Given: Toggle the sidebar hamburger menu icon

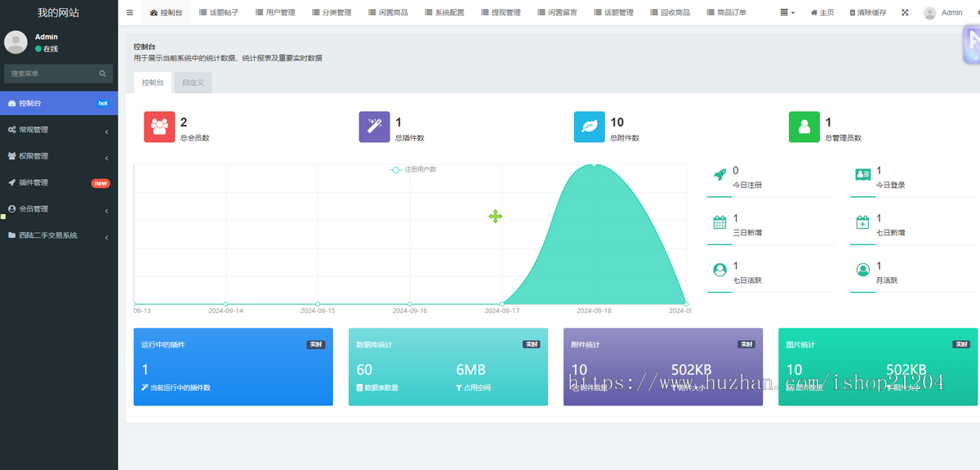Looking at the screenshot, I should point(130,12).
